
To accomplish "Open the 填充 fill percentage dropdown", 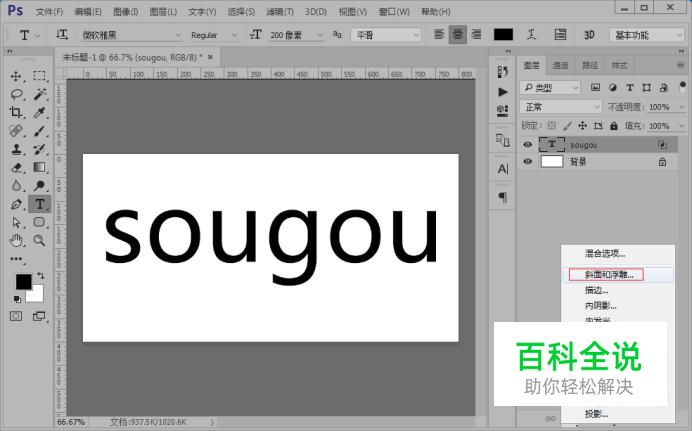I will pos(682,126).
